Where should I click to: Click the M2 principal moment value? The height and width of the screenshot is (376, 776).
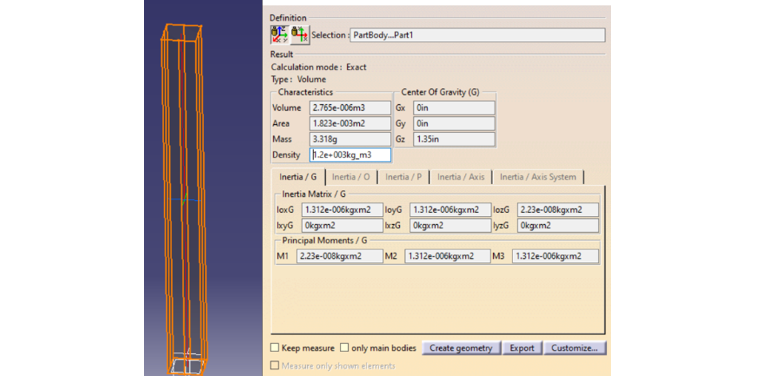click(447, 256)
